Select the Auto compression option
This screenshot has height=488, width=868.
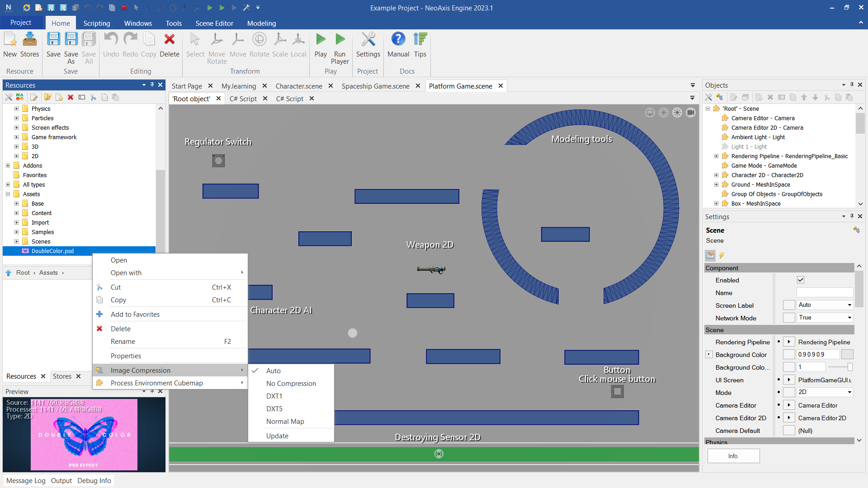pos(274,371)
